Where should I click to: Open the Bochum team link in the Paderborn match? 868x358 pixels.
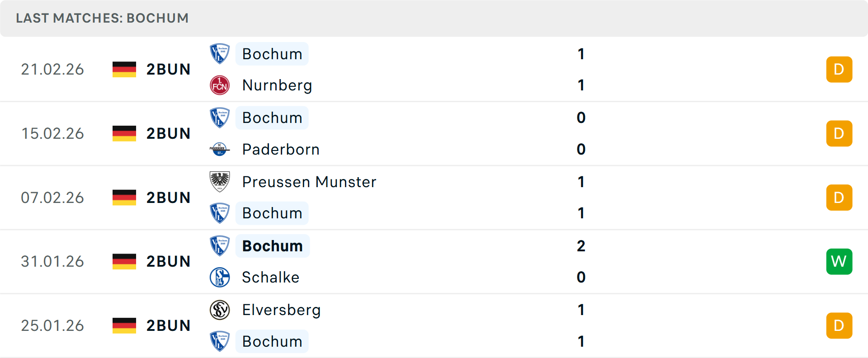coord(272,118)
